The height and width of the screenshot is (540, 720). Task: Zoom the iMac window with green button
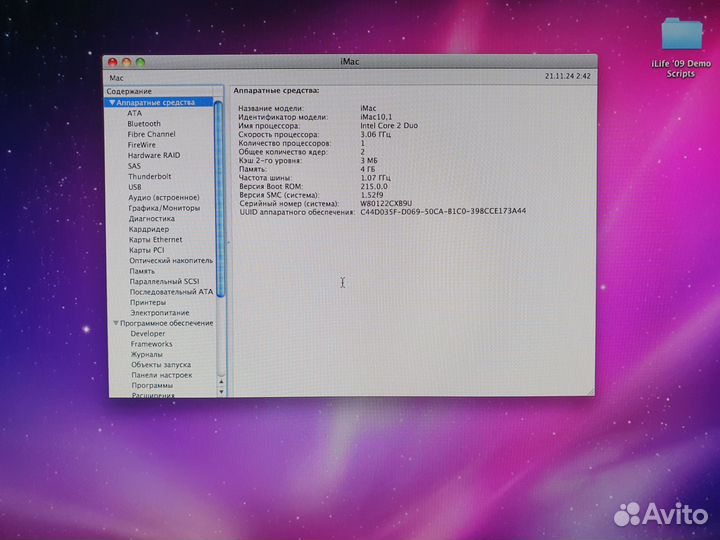click(x=141, y=62)
